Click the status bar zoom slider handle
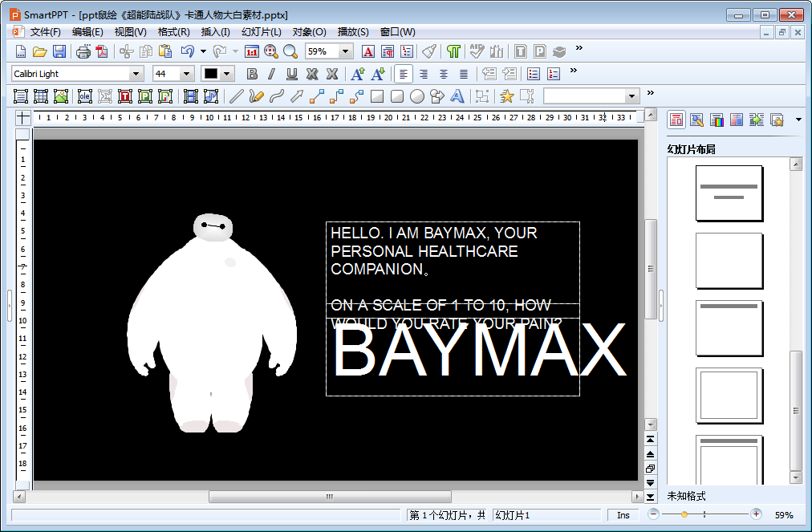This screenshot has height=532, width=812. pos(684,514)
